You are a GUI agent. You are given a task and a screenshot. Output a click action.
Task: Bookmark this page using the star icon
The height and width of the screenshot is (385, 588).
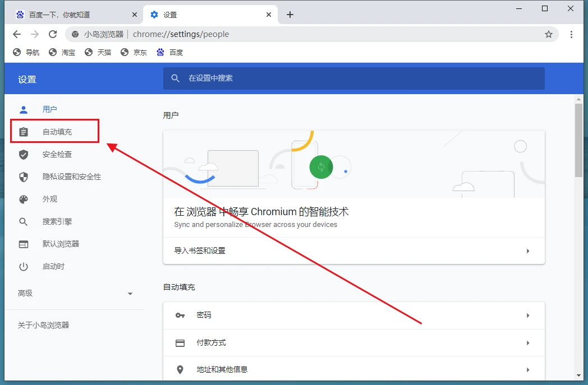coord(548,34)
